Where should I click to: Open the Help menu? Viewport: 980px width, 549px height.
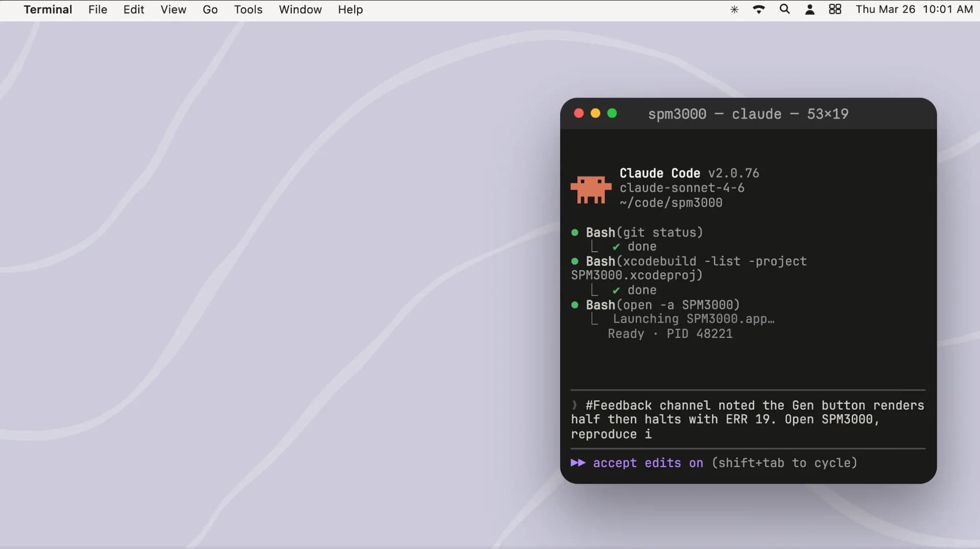(x=350, y=9)
